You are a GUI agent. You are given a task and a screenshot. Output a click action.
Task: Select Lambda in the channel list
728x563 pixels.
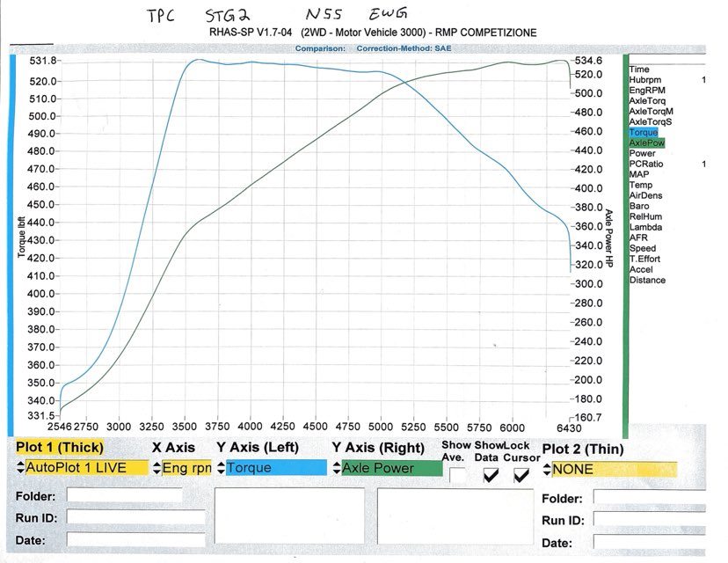tap(645, 228)
